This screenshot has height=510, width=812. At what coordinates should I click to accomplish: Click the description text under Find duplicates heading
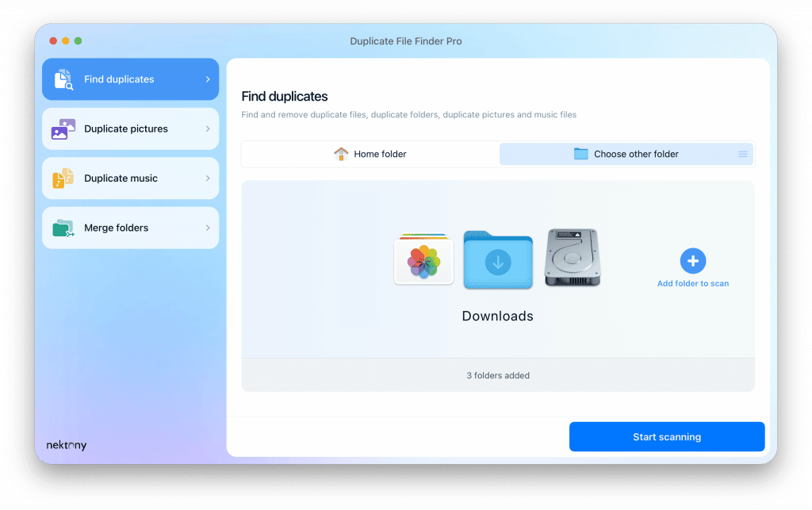(408, 115)
